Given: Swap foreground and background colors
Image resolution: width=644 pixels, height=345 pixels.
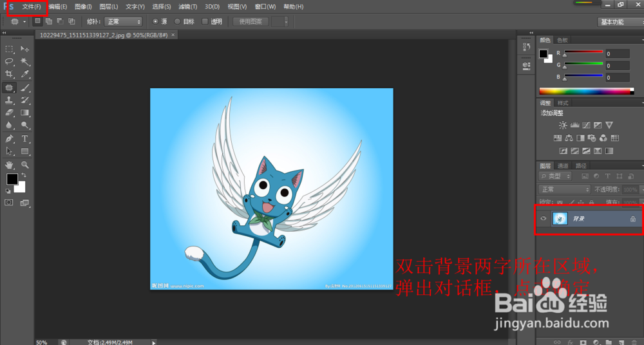Looking at the screenshot, I should pyautogui.click(x=23, y=175).
